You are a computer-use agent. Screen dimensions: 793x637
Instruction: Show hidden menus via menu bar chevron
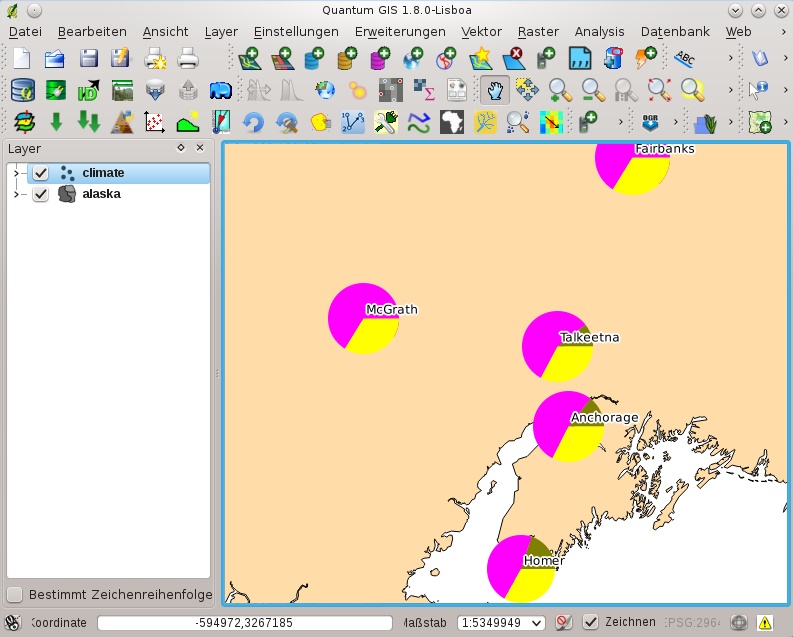point(784,32)
